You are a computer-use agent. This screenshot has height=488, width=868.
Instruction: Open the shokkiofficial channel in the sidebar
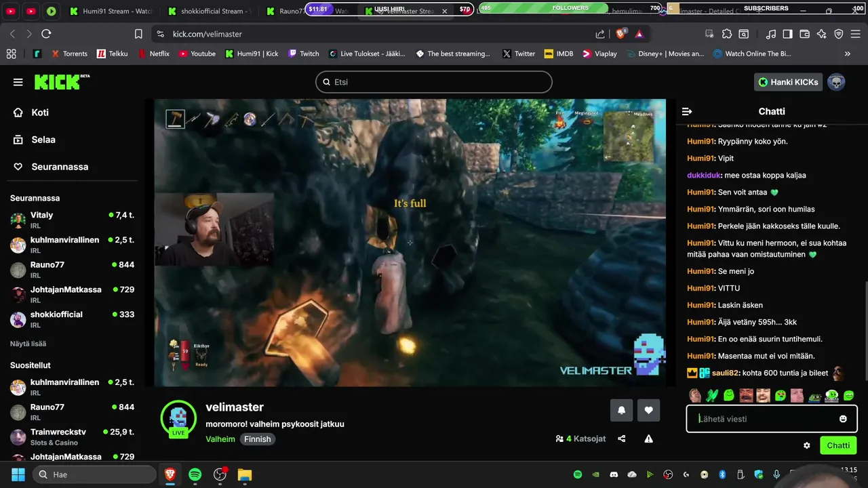73,319
